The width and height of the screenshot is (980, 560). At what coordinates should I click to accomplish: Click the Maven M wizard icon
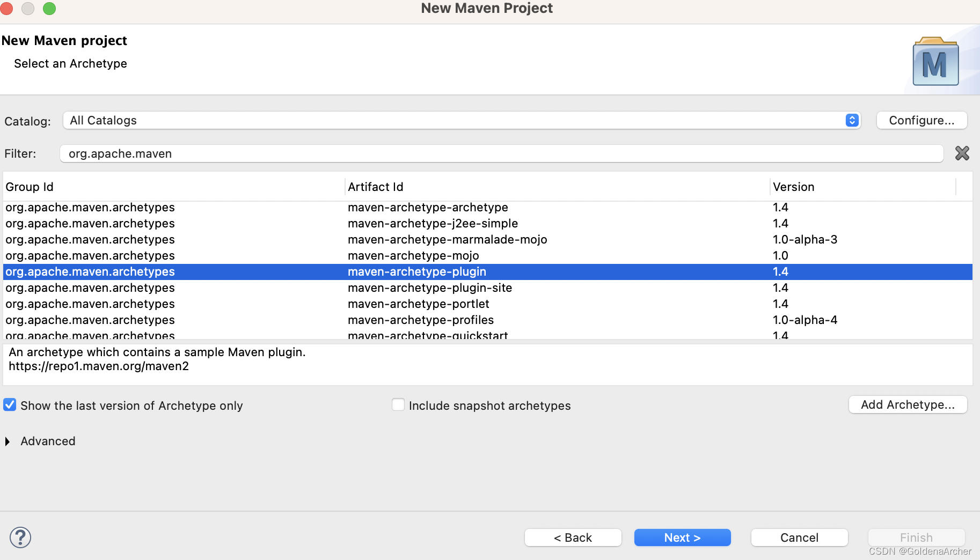coord(935,62)
